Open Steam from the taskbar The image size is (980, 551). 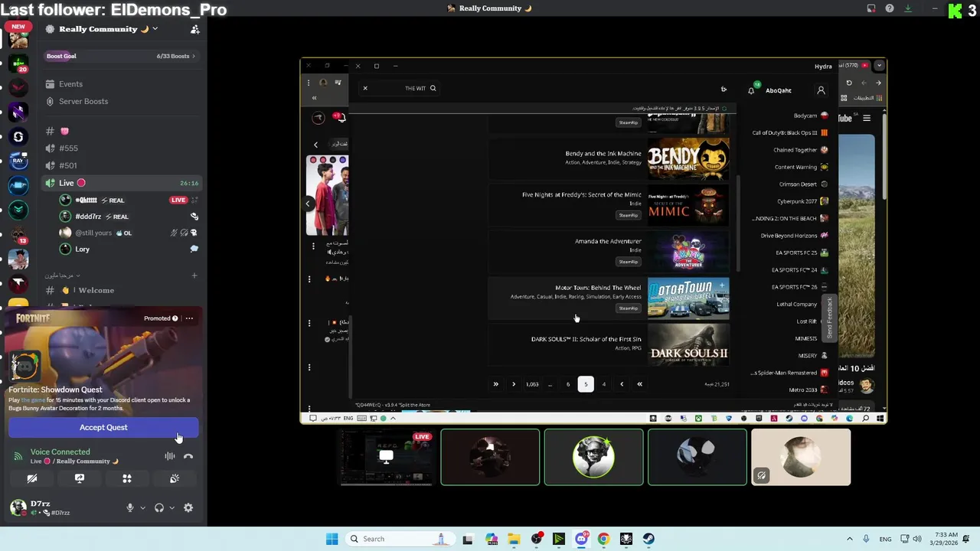[648, 539]
